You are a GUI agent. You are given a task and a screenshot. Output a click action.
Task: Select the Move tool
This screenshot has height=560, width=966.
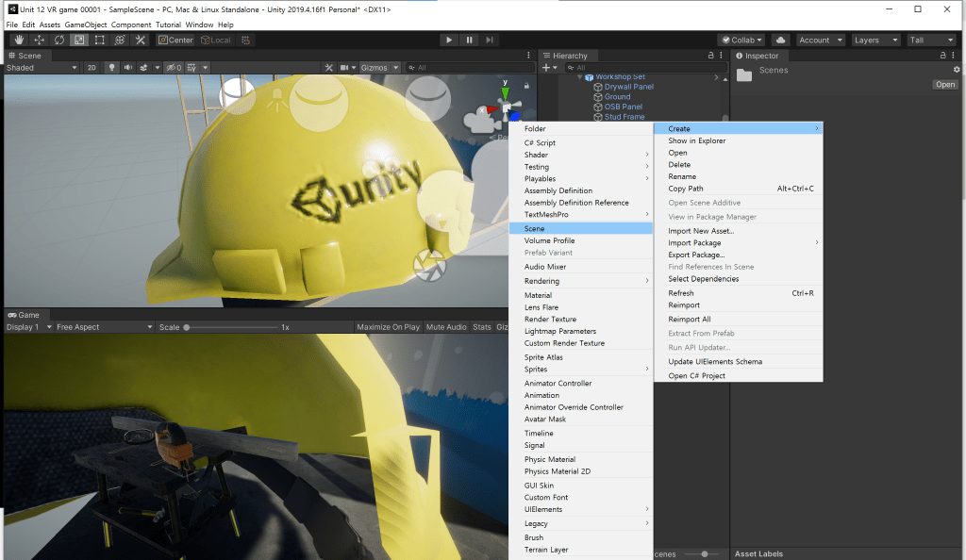(39, 40)
